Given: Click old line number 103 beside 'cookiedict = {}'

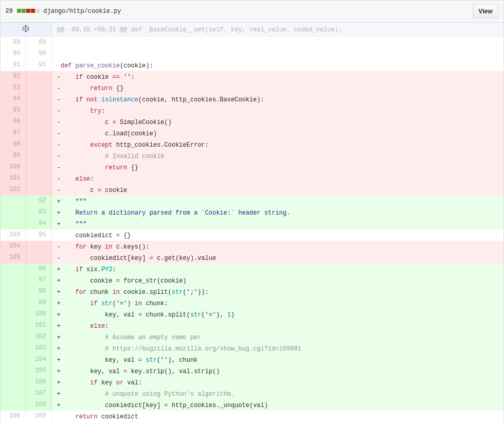Looking at the screenshot, I should [15, 234].
